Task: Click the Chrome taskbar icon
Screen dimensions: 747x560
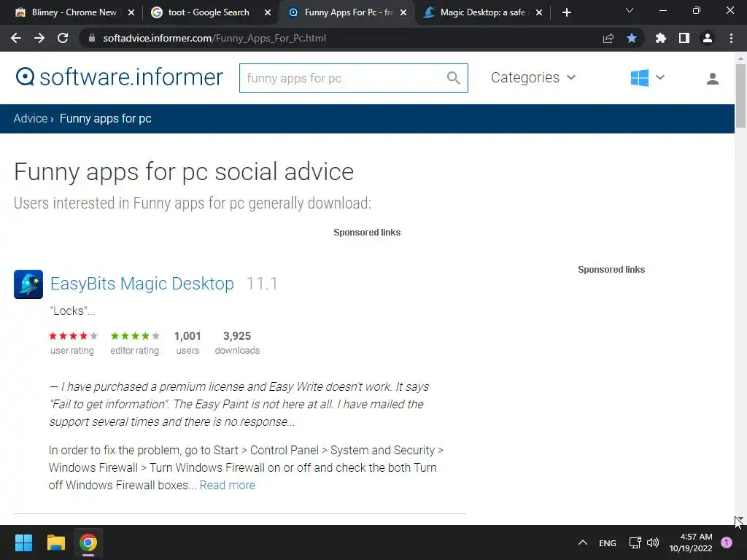Action: [88, 542]
